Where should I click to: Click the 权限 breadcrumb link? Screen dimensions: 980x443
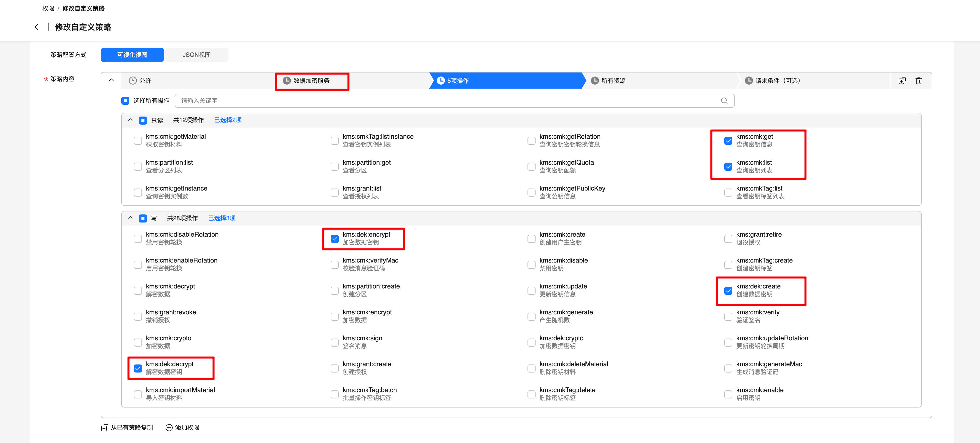point(48,8)
